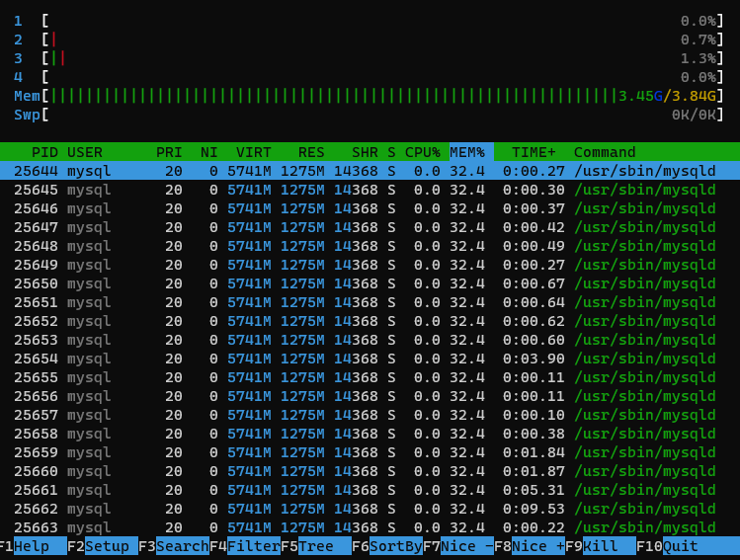
Task: Click Search in the function bar
Action: [x=183, y=546]
